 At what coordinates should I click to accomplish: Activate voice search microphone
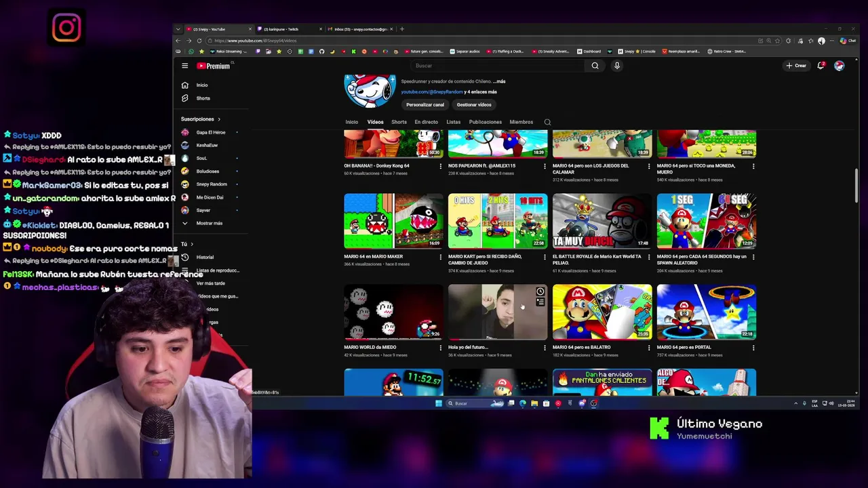[x=617, y=66]
